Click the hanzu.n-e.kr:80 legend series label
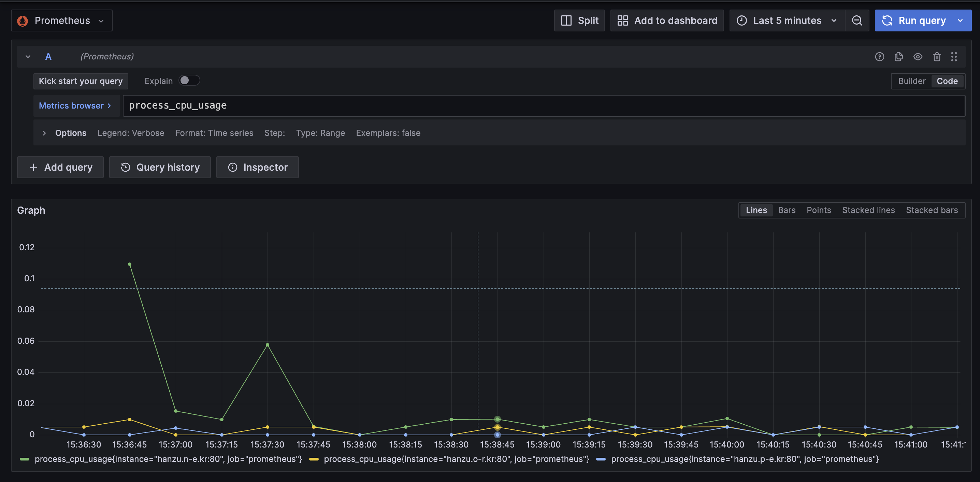The height and width of the screenshot is (482, 980). tap(168, 459)
